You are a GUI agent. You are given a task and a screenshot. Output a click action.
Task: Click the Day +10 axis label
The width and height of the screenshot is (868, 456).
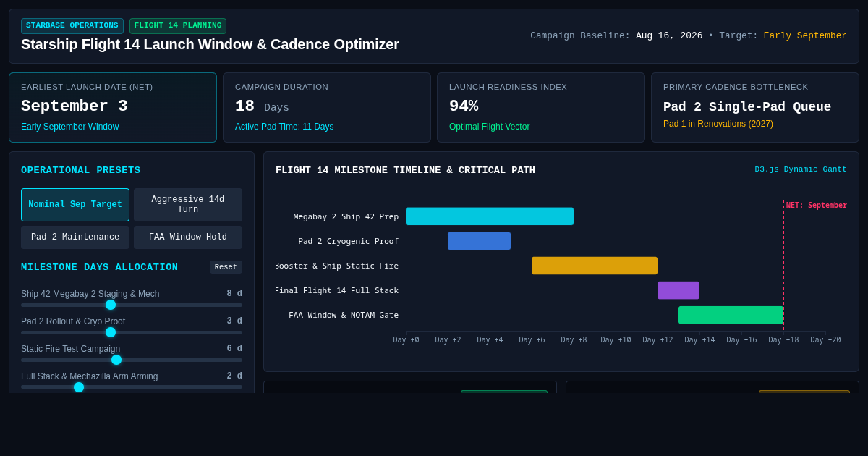616,340
